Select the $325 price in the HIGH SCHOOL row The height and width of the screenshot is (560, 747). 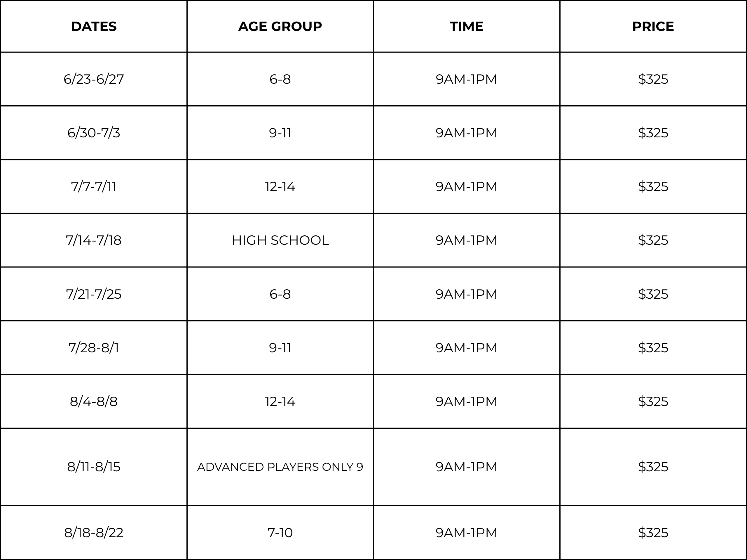653,240
